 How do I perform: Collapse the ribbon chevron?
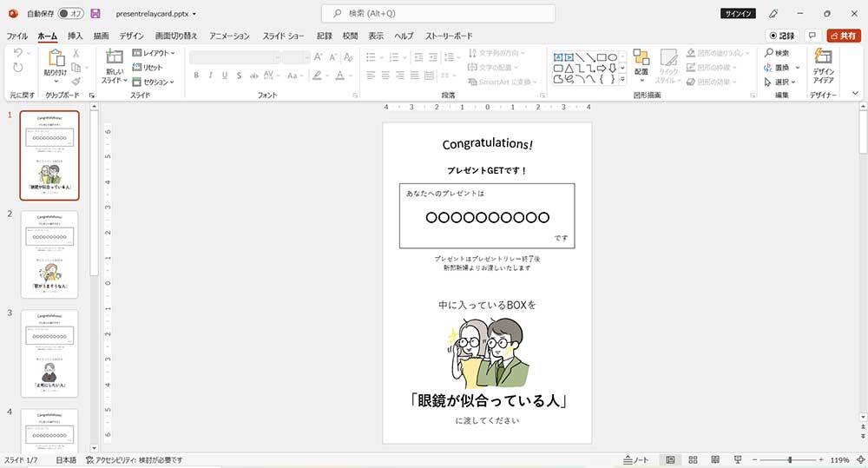855,94
